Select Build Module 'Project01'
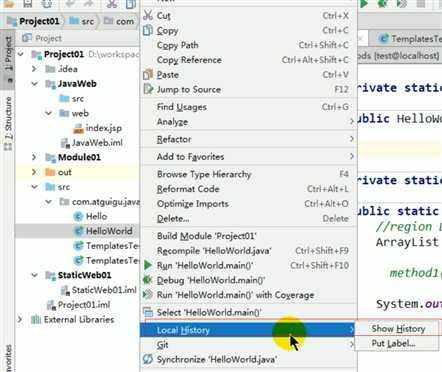 tap(249, 236)
